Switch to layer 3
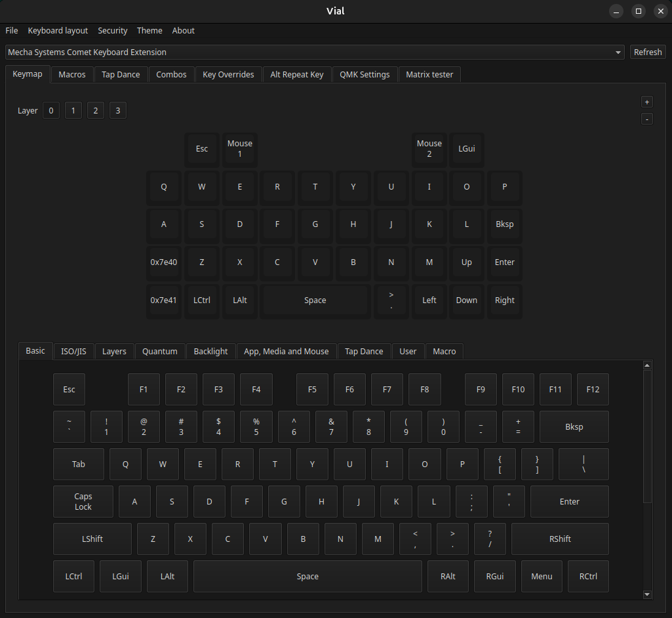 point(118,111)
